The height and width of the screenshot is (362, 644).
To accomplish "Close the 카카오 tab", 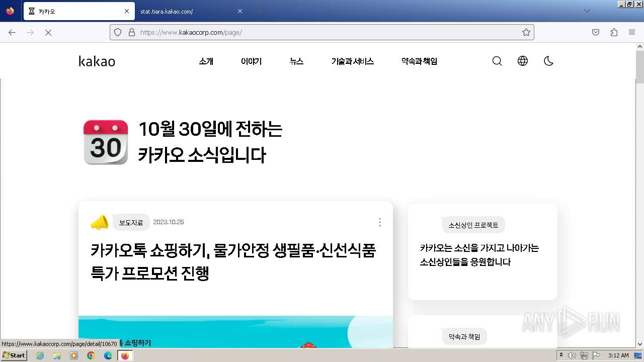I will [x=126, y=11].
